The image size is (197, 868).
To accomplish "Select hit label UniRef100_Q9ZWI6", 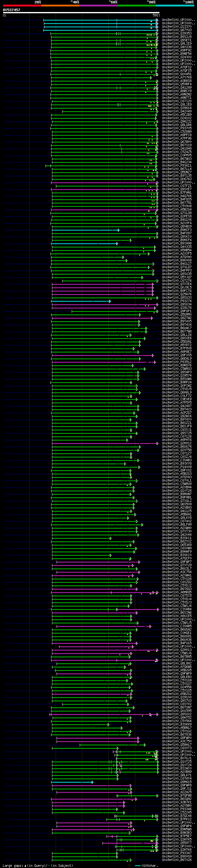I will tap(177, 416).
